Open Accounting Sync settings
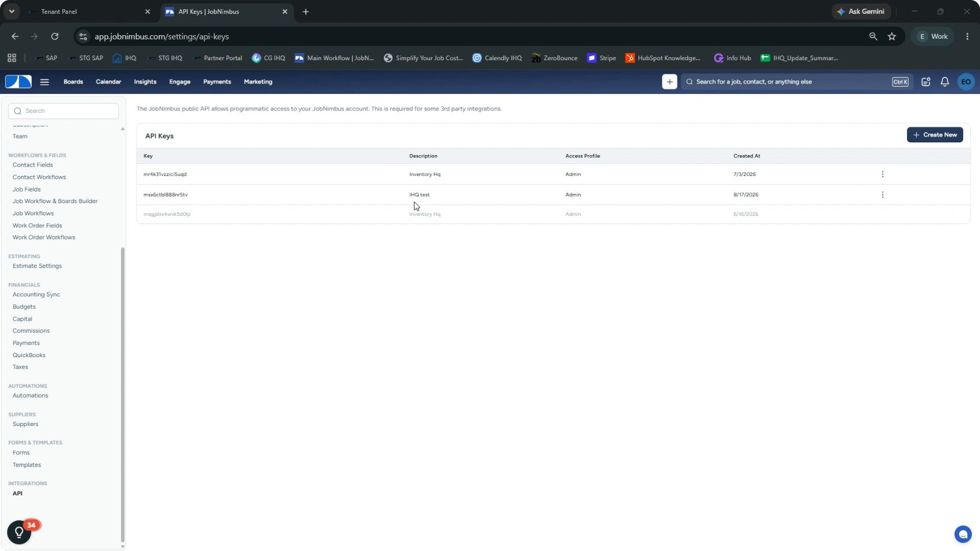 click(36, 295)
